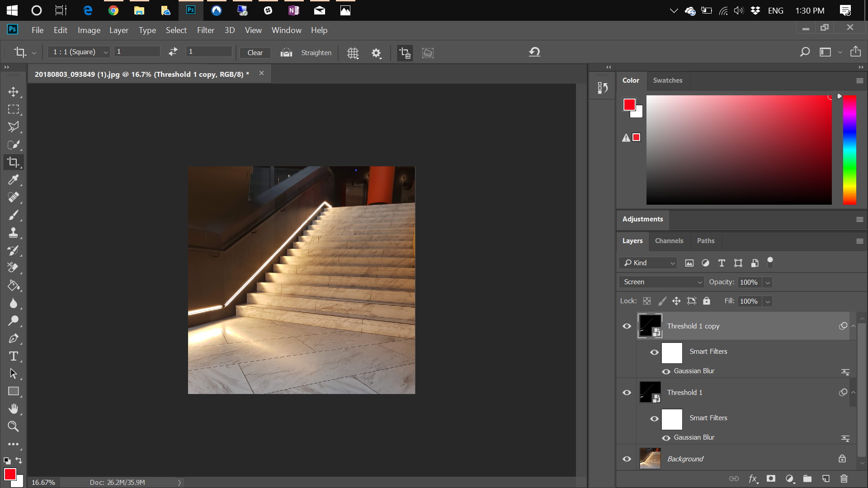Open Photoshop from the taskbar
The width and height of the screenshot is (868, 488).
tap(190, 10)
